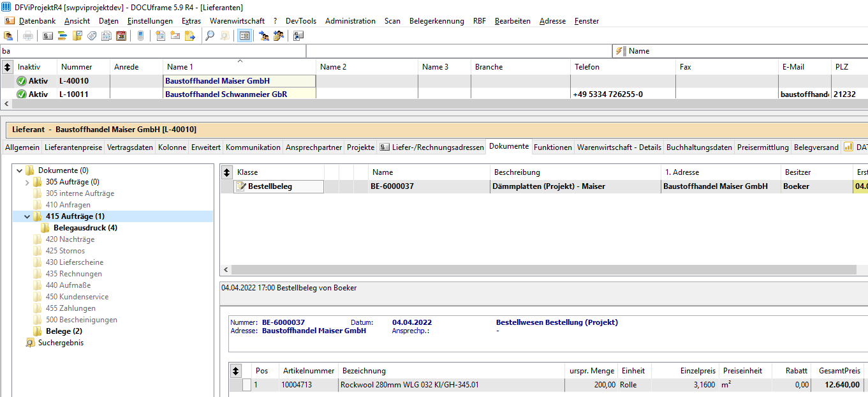The image size is (868, 397).
Task: Click the search field containing 'ba'
Action: (153, 51)
